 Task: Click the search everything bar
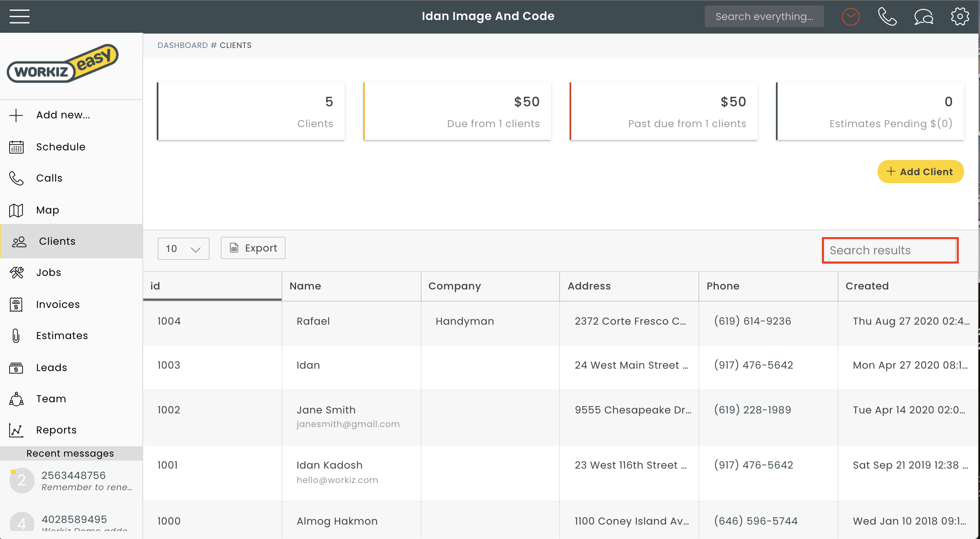tap(764, 16)
